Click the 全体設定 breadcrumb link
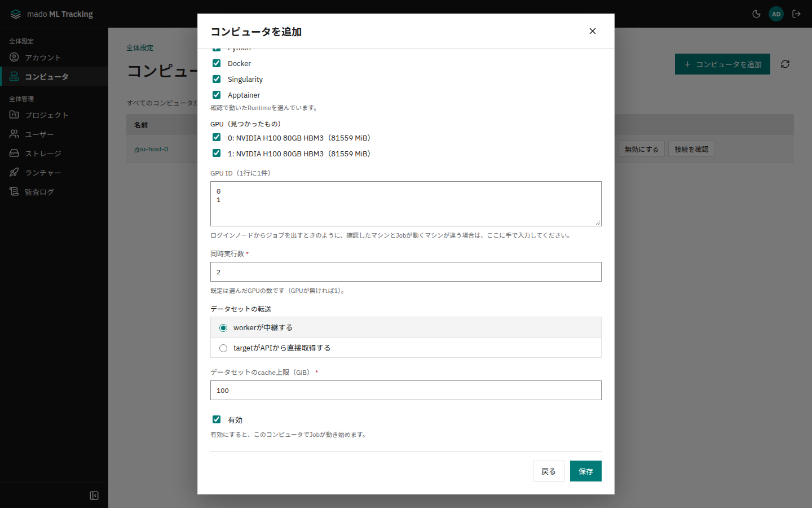 point(140,48)
